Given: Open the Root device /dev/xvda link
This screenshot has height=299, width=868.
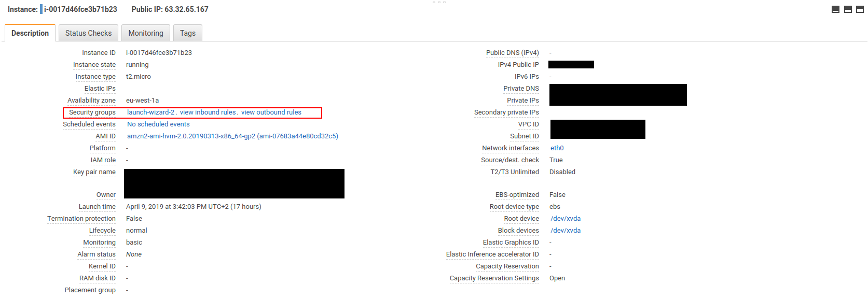Looking at the screenshot, I should point(565,219).
